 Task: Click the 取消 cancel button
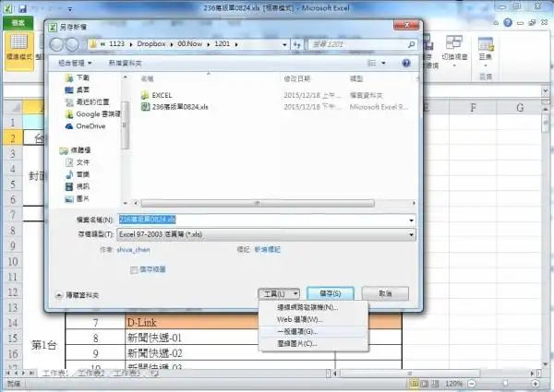pos(385,293)
